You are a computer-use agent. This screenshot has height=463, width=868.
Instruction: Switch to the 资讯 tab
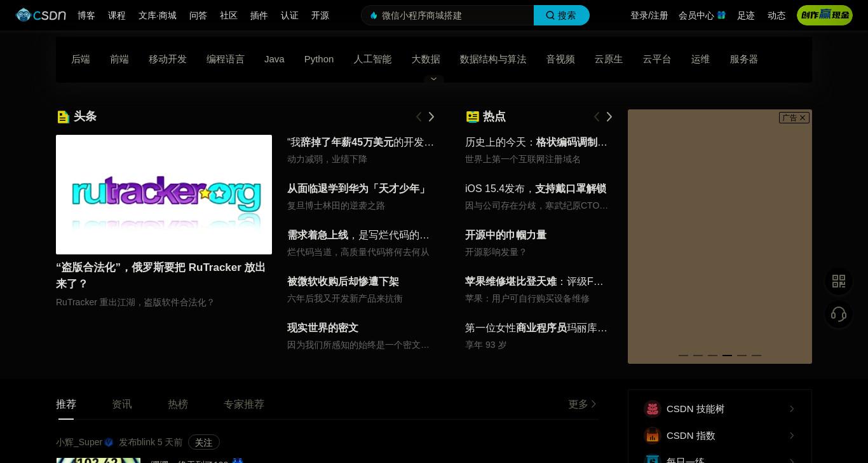pyautogui.click(x=122, y=404)
